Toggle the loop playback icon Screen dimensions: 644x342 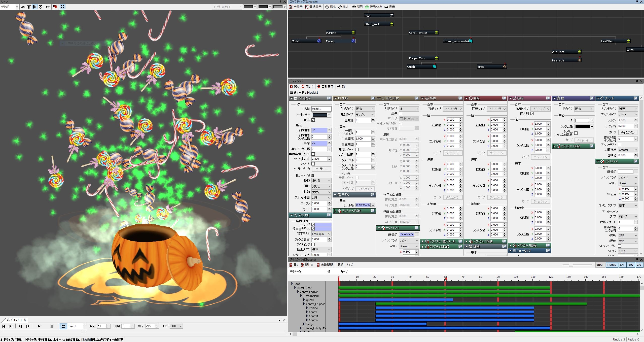click(x=63, y=326)
